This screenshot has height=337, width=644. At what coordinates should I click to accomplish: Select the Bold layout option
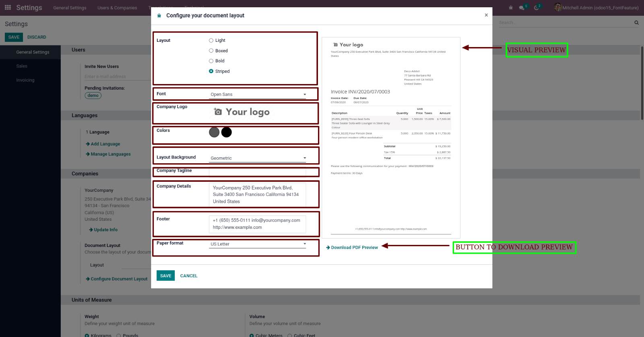211,61
